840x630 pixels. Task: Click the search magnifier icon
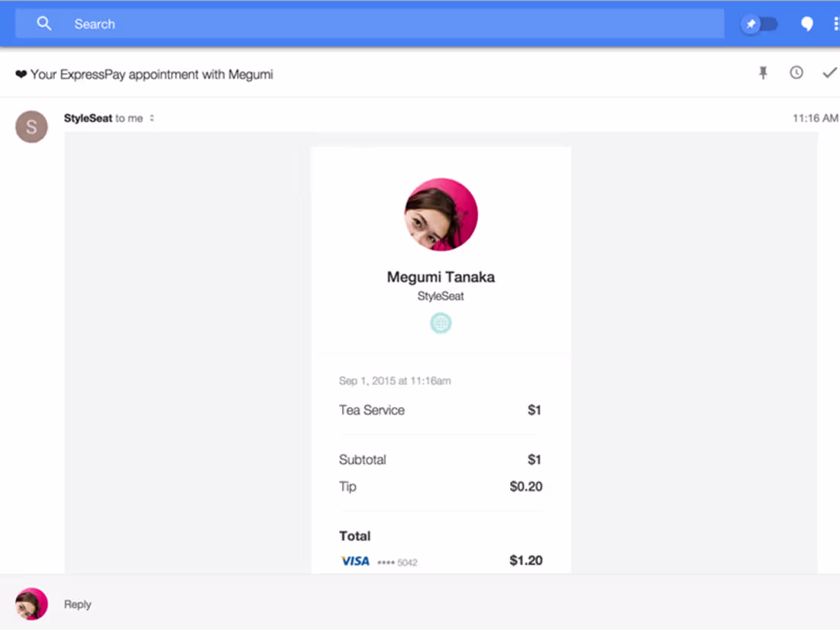point(44,24)
